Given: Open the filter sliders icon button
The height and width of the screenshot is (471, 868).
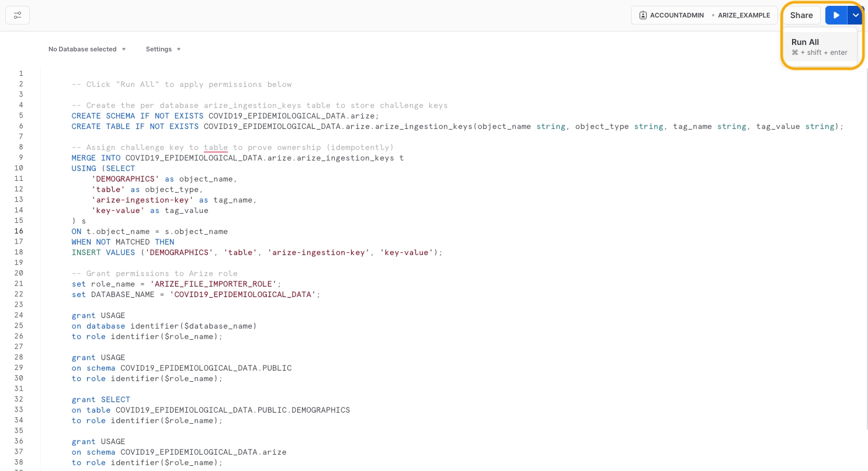Looking at the screenshot, I should point(18,15).
